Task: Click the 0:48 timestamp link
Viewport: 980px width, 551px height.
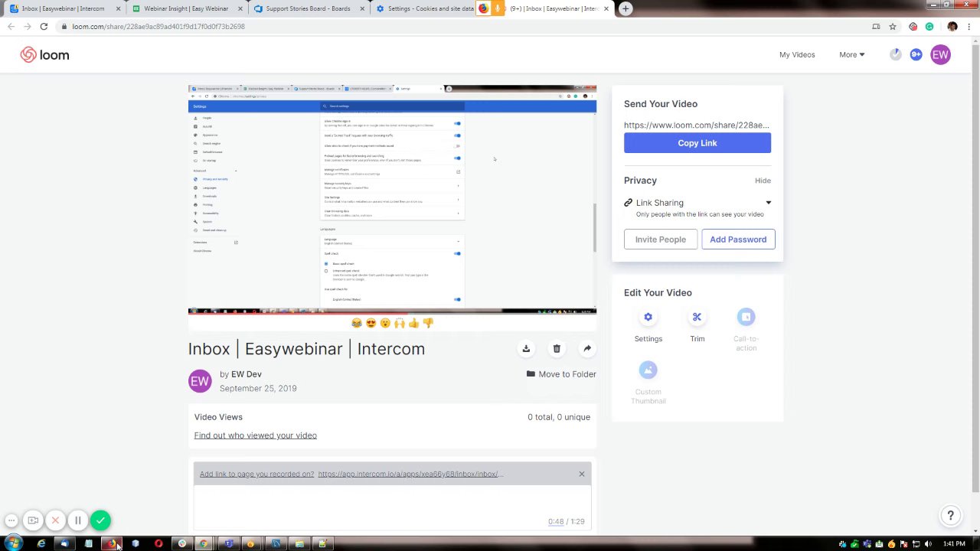Action: coord(556,521)
